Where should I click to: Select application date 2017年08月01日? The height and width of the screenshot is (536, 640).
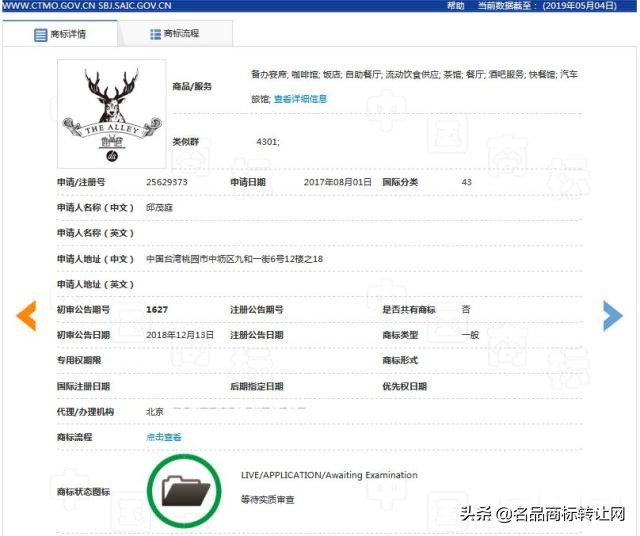(338, 182)
